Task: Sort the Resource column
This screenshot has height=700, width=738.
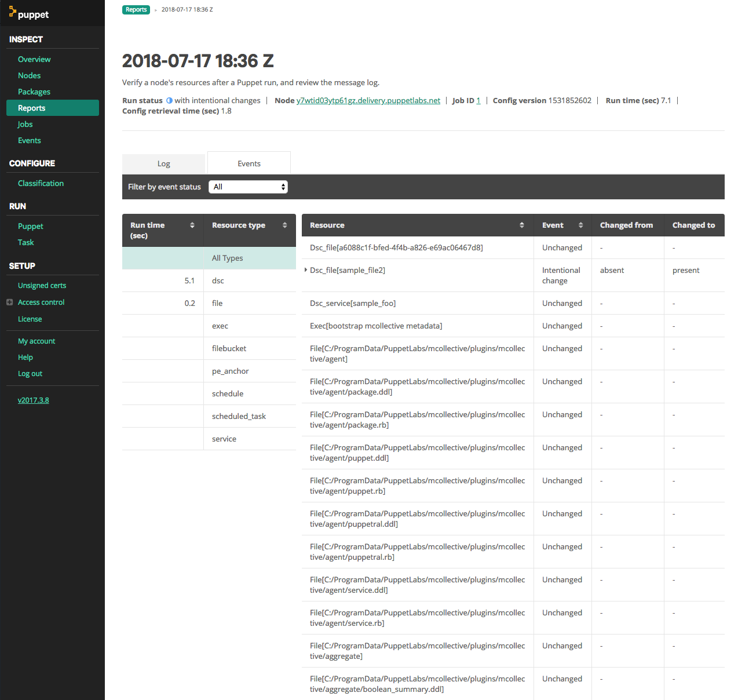Action: pyautogui.click(x=523, y=225)
